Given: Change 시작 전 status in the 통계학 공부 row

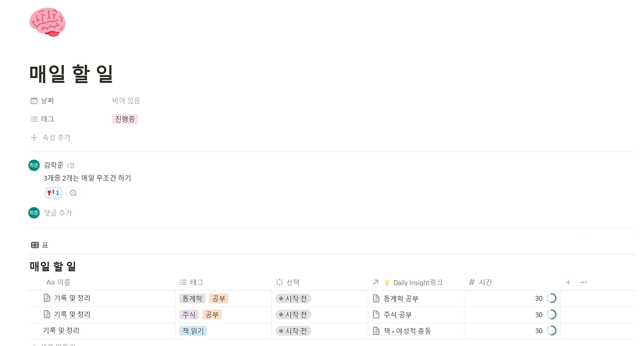Looking at the screenshot, I should tap(293, 299).
